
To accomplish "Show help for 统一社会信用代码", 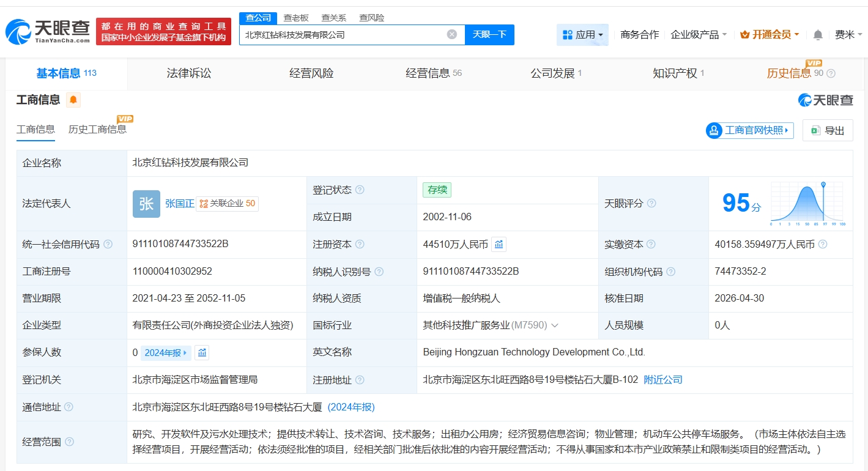I will 108,244.
